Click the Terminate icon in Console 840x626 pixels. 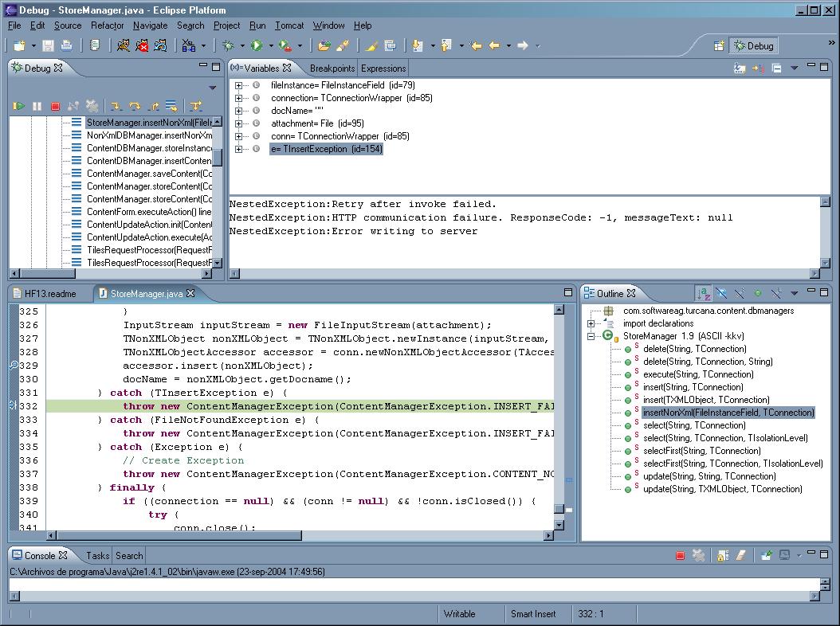[x=680, y=555]
